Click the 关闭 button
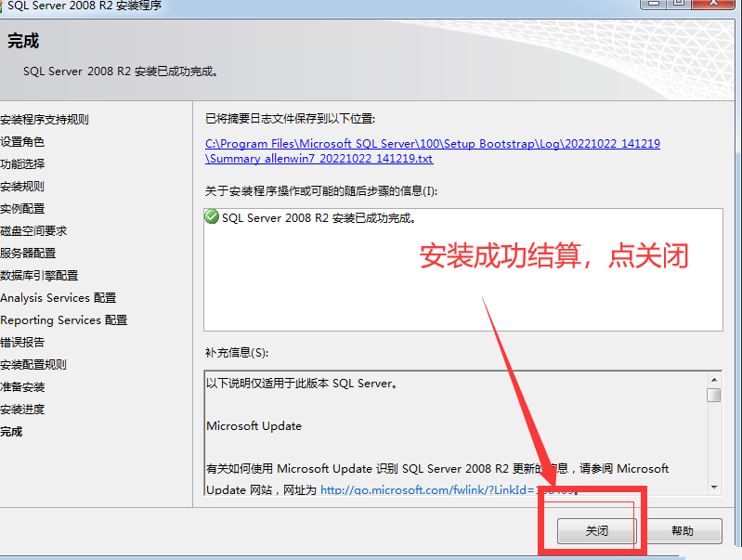Image resolution: width=742 pixels, height=560 pixels. coord(597,530)
